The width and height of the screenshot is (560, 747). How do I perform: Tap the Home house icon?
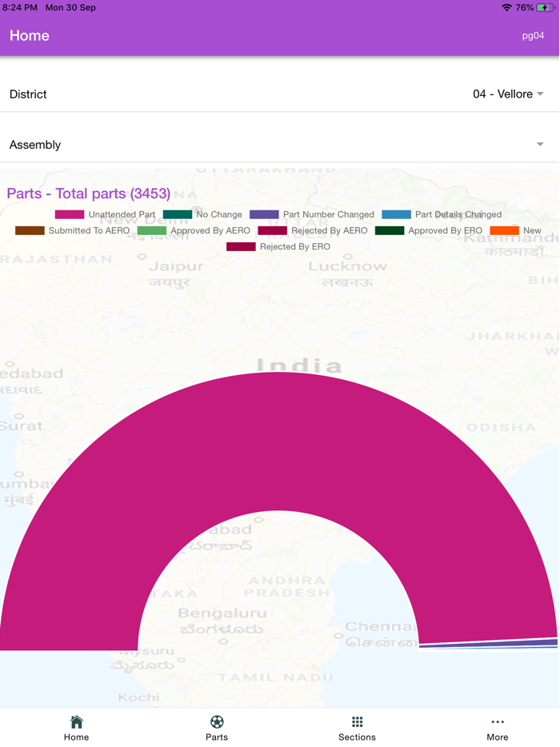click(77, 722)
